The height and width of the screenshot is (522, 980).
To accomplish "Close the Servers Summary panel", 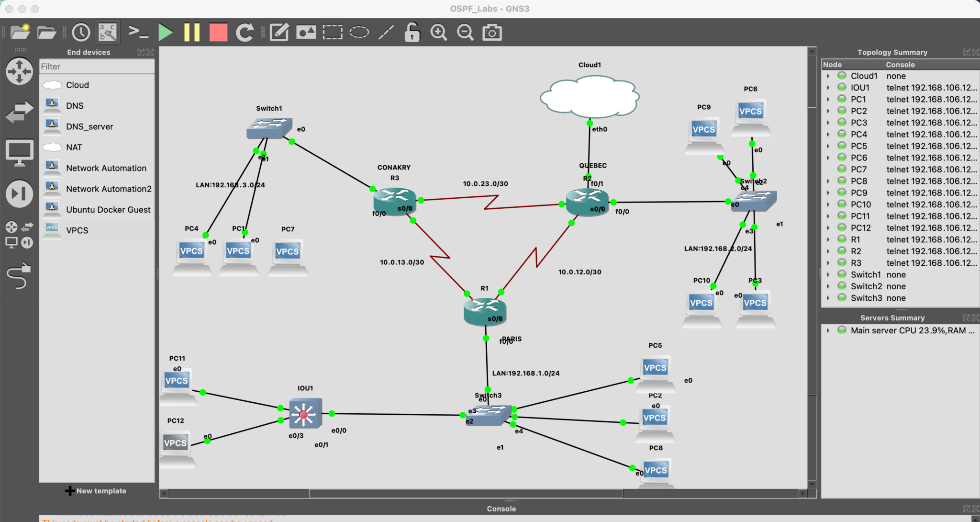I will [x=976, y=318].
